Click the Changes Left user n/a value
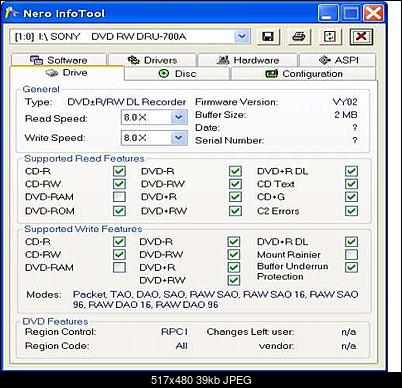This screenshot has height=388, width=402. [x=349, y=332]
